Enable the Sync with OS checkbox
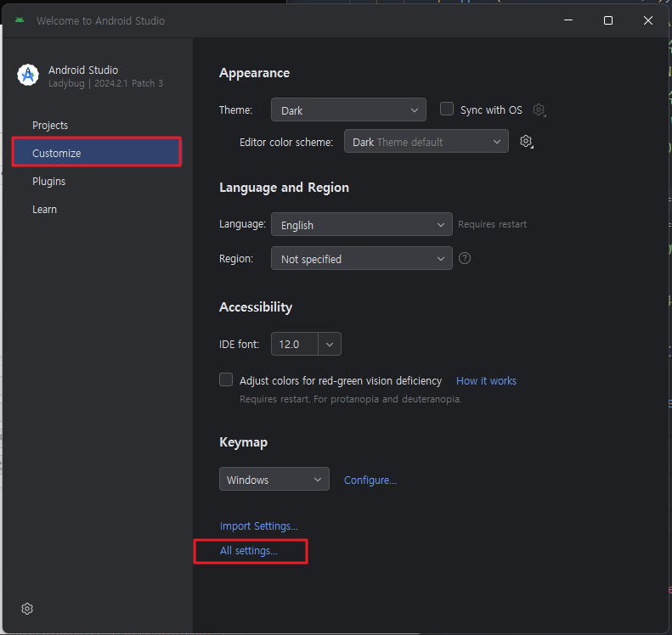 click(447, 109)
